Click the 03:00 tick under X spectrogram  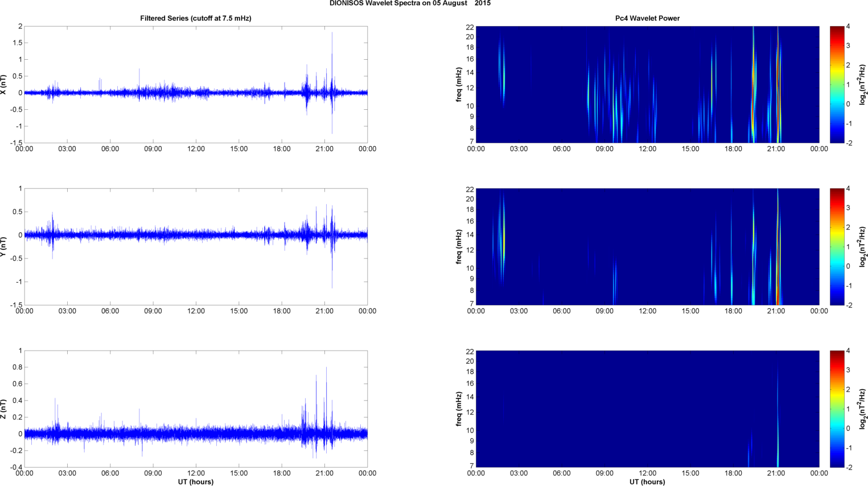(x=519, y=149)
